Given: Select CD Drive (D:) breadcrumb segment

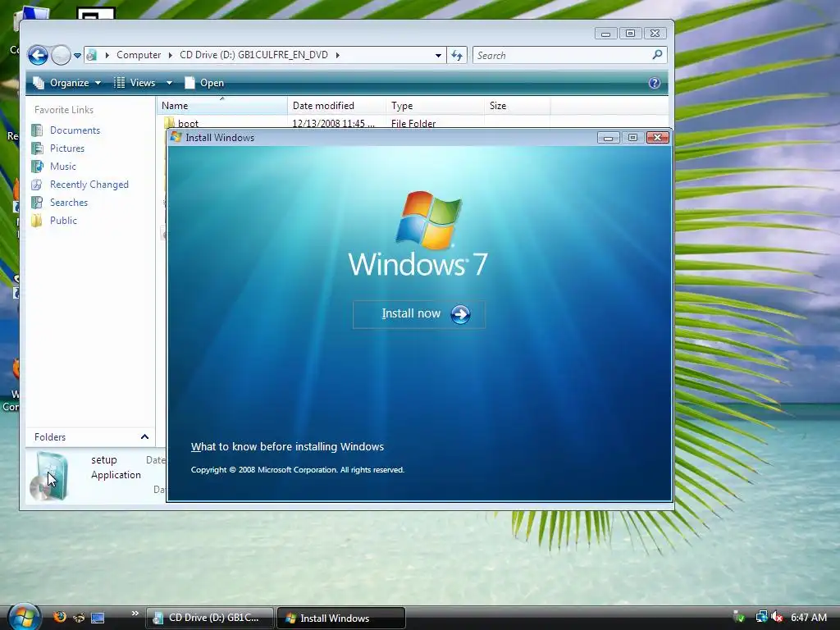Looking at the screenshot, I should pos(253,55).
